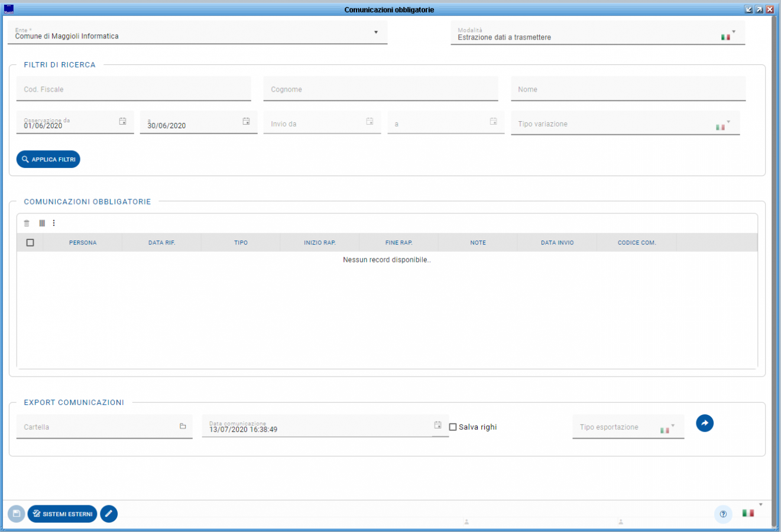Open the help question mark icon
Viewport: 781px width, 532px height.
point(723,514)
